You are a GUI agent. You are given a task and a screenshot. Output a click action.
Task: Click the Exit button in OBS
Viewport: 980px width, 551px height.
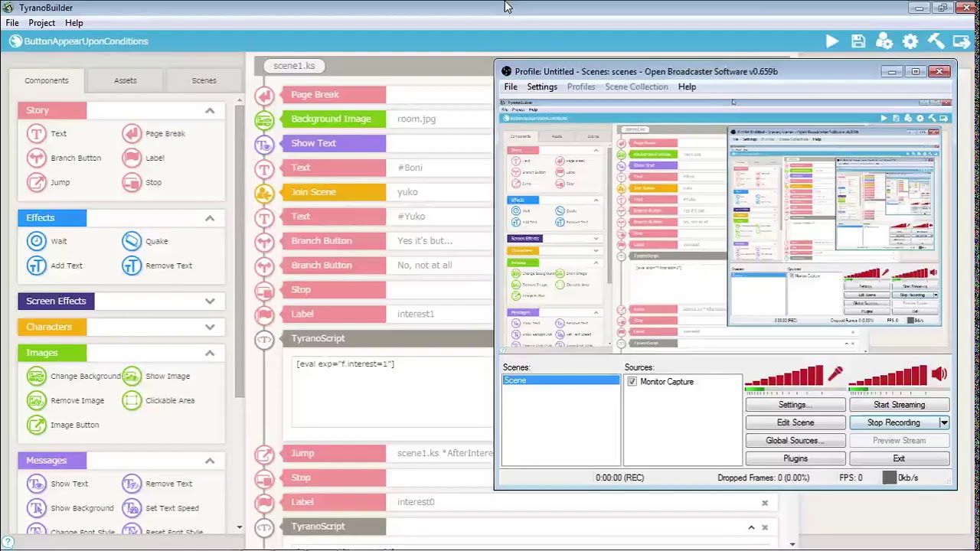point(899,459)
